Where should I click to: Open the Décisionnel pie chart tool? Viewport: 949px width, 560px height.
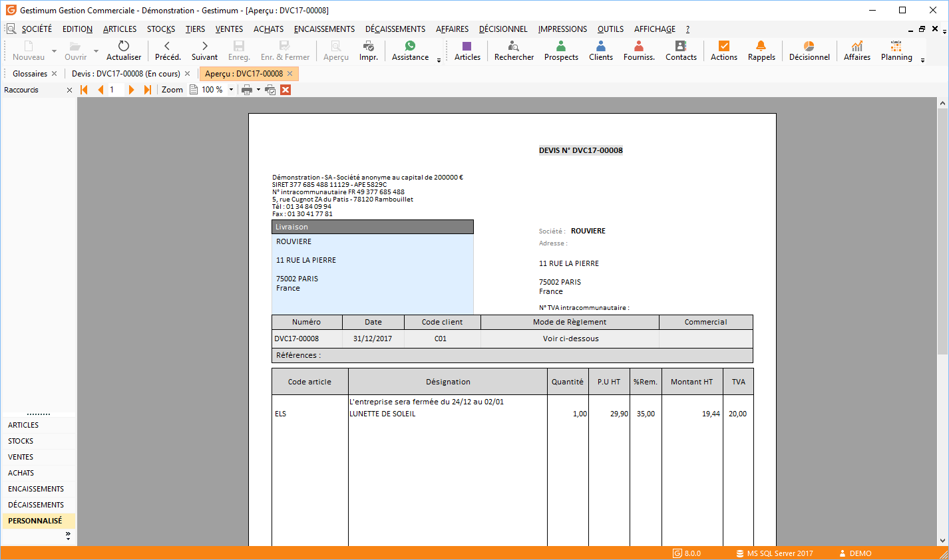pos(809,51)
